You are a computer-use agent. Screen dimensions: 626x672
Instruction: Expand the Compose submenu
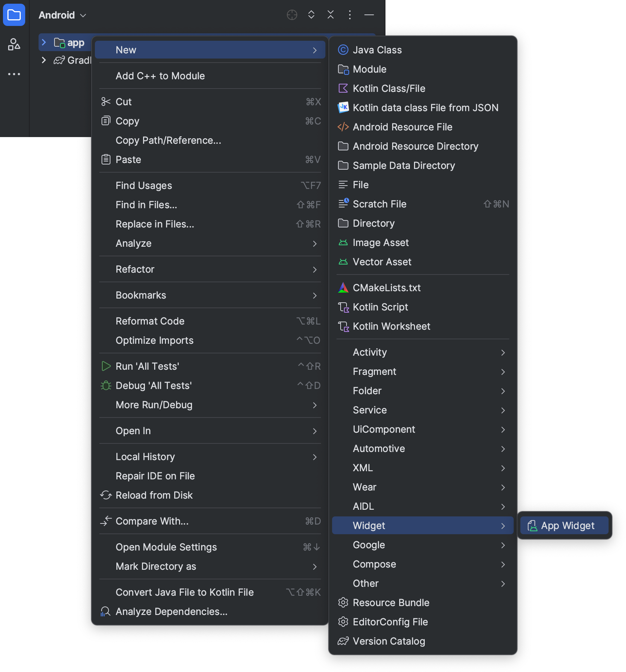click(423, 564)
